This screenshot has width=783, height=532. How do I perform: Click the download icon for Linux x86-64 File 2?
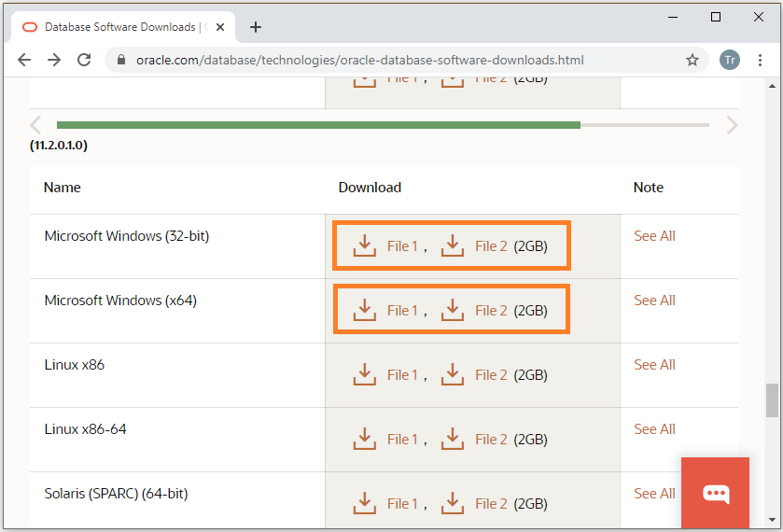coord(453,439)
